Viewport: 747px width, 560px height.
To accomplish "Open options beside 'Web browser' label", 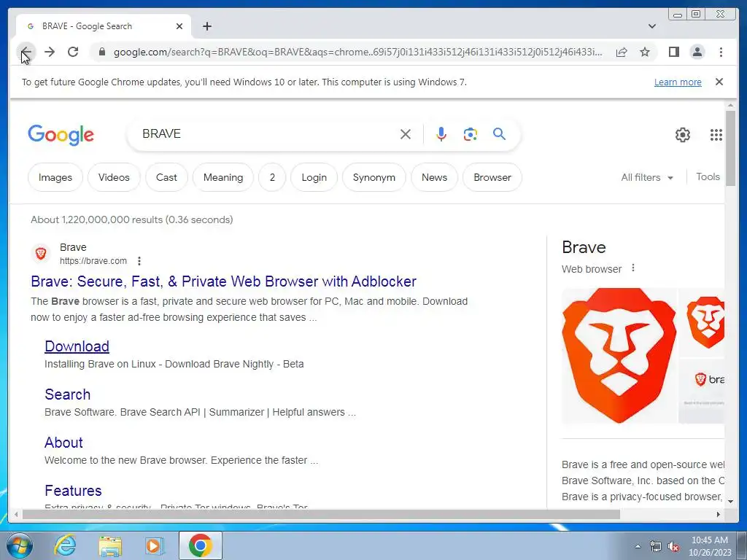I will [632, 268].
